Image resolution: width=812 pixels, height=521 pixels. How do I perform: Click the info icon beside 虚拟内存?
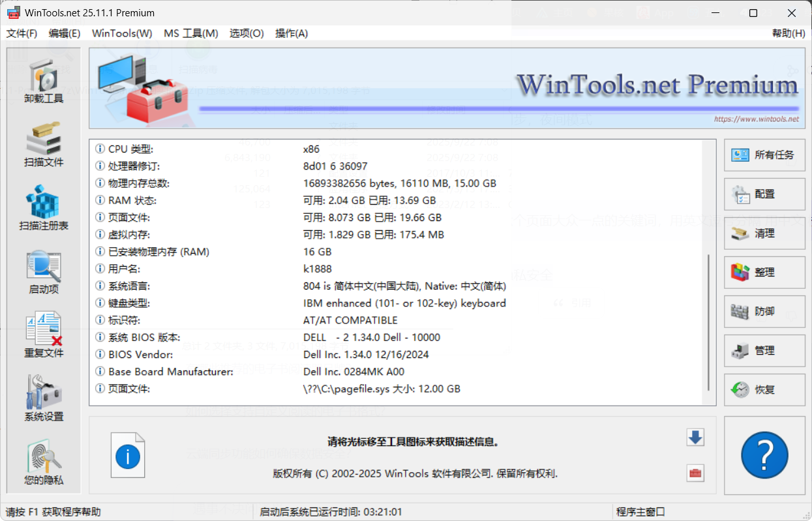[100, 235]
